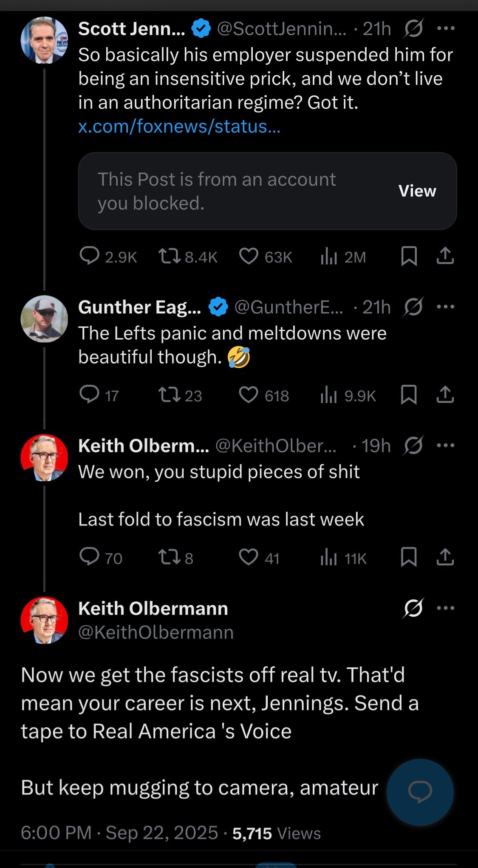Viewport: 478px width, 868px height.
Task: Bookmark Keith Olbermann's 19h reply
Action: [409, 558]
